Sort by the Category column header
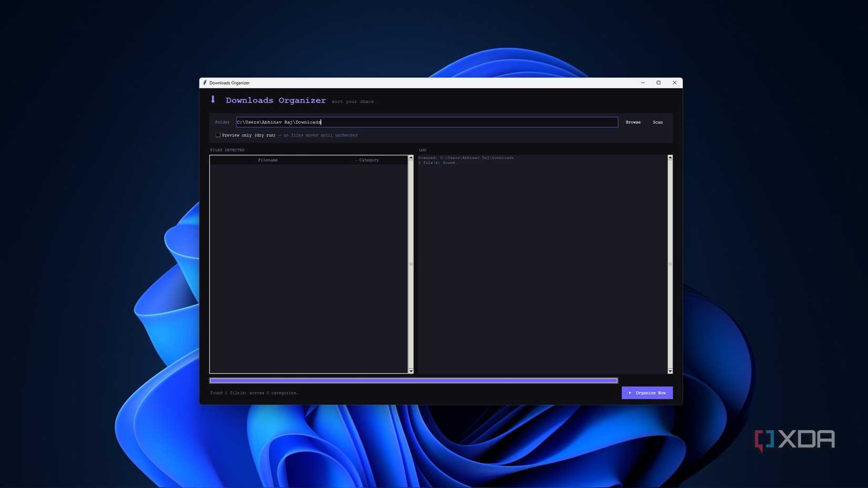 click(x=368, y=160)
